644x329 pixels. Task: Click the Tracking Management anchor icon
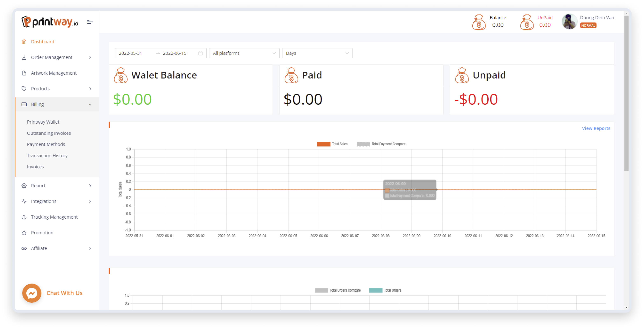24,217
